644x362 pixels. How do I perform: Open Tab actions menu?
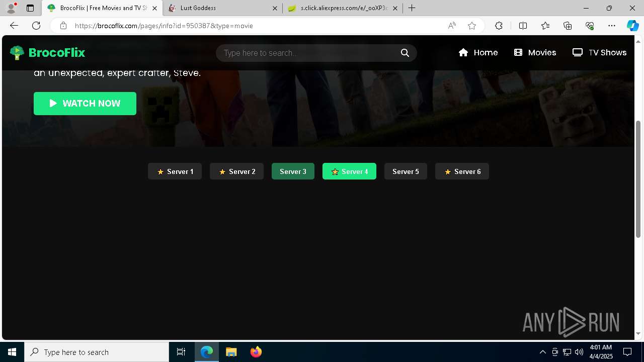point(30,8)
